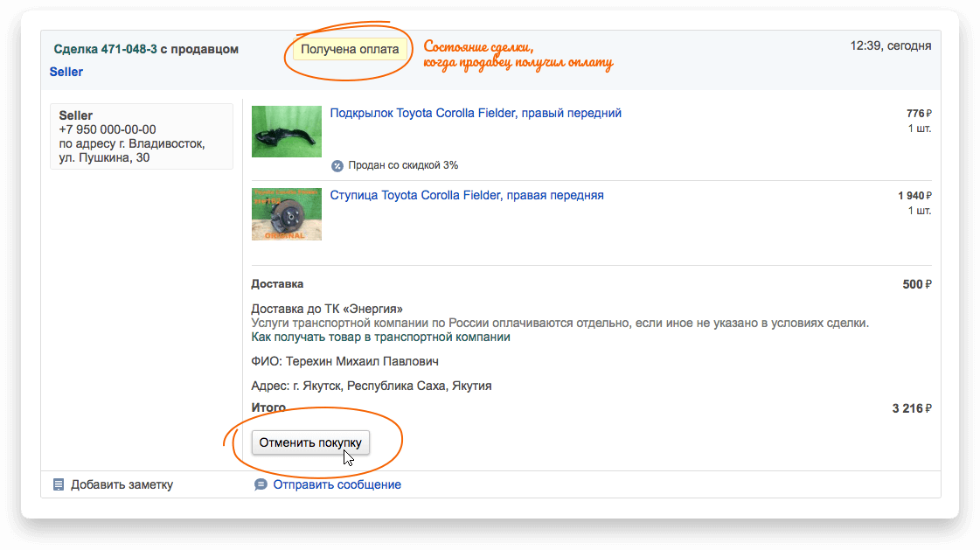Open the Ступица Toyota Corolla Fielder link
This screenshot has height=550, width=980.
pos(467,195)
